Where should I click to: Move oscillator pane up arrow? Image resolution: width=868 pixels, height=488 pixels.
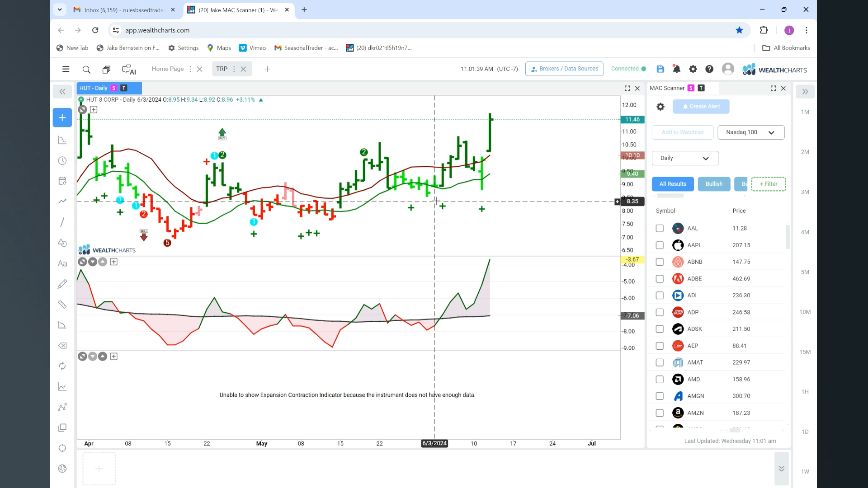tap(103, 262)
